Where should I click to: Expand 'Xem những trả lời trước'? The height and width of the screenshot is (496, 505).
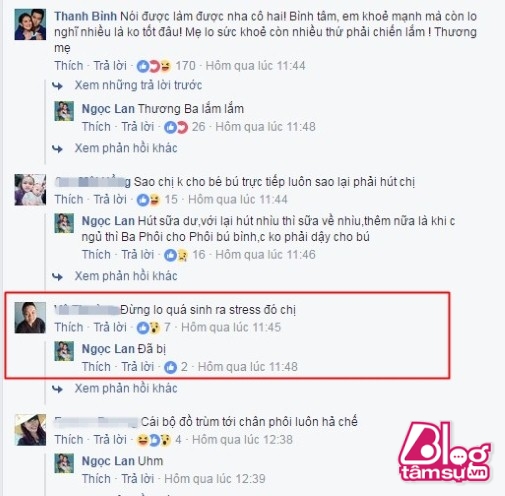(x=138, y=85)
